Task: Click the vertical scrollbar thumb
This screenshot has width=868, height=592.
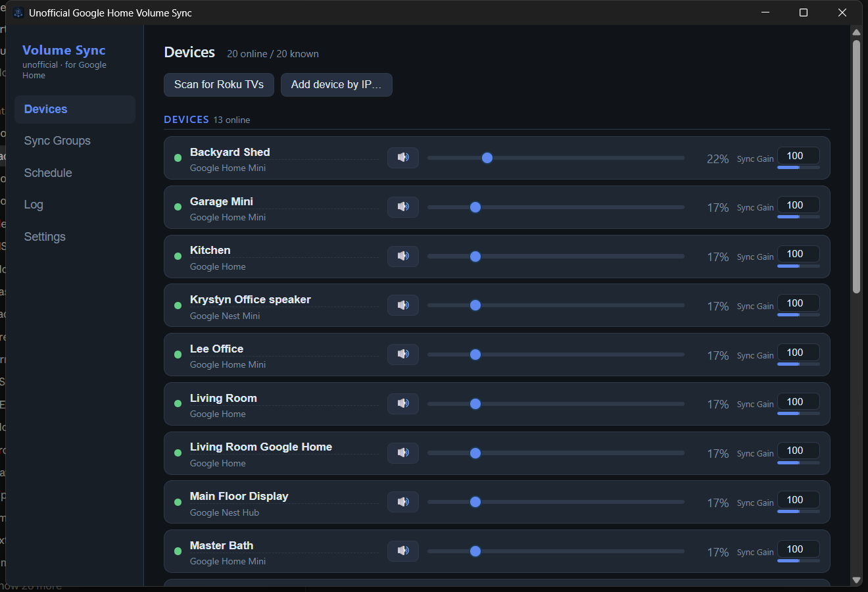Action: (x=856, y=166)
